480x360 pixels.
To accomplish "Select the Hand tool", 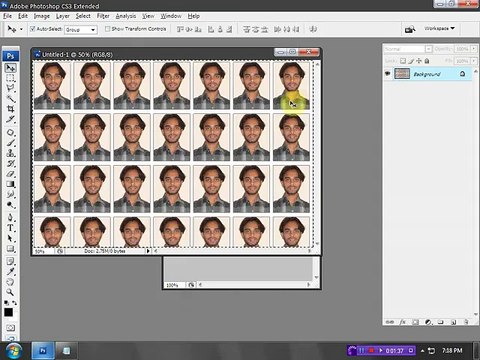I will pos(10,282).
